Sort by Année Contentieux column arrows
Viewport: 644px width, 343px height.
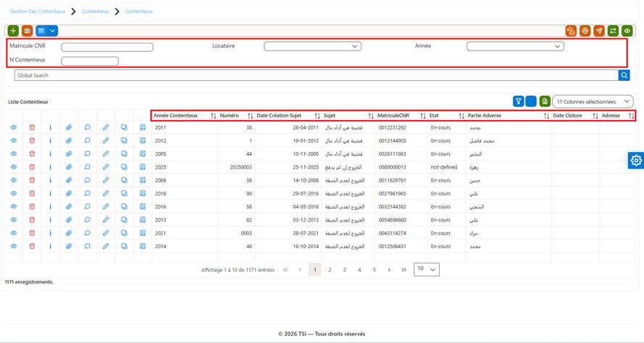(213, 116)
